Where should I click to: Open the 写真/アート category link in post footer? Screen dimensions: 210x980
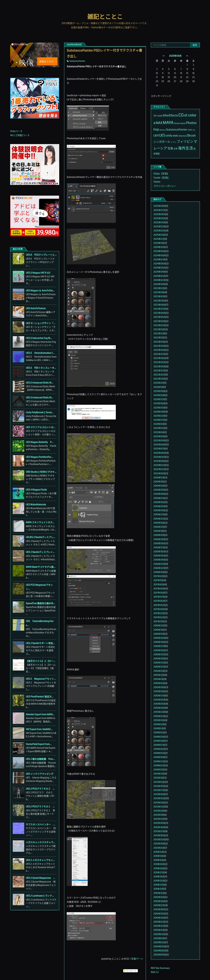click(137, 959)
